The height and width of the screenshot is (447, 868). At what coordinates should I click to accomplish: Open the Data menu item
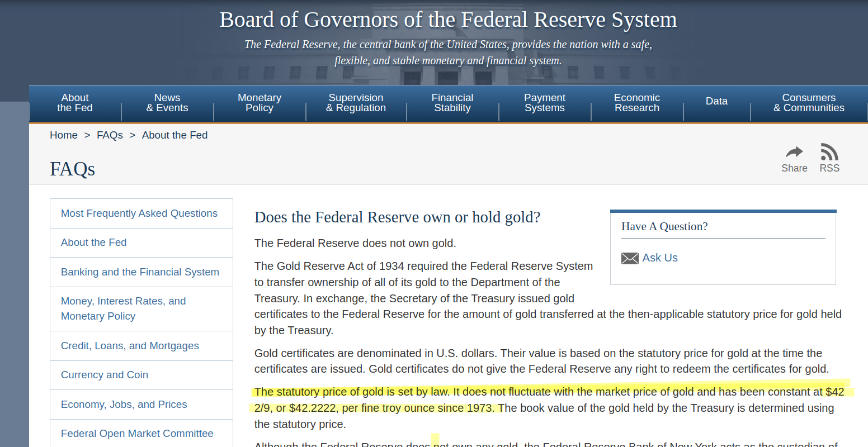point(716,101)
